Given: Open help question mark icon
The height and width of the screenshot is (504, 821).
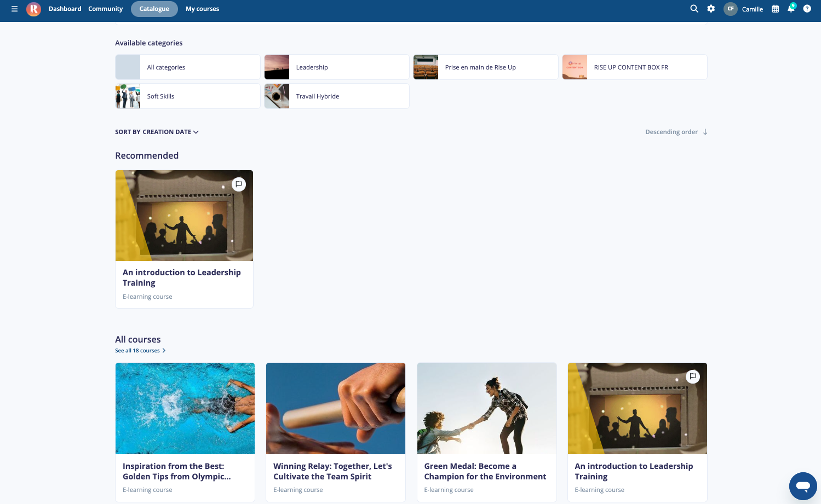Looking at the screenshot, I should [807, 9].
